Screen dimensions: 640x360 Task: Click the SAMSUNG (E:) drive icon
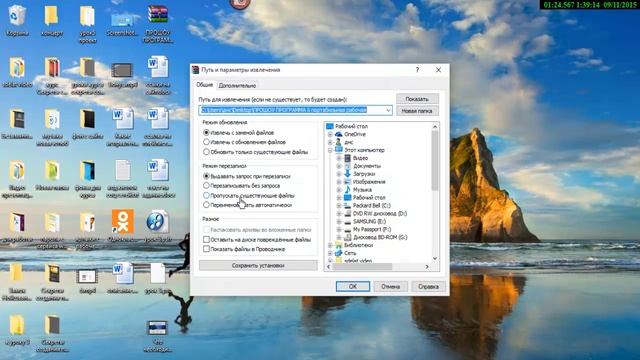point(347,221)
